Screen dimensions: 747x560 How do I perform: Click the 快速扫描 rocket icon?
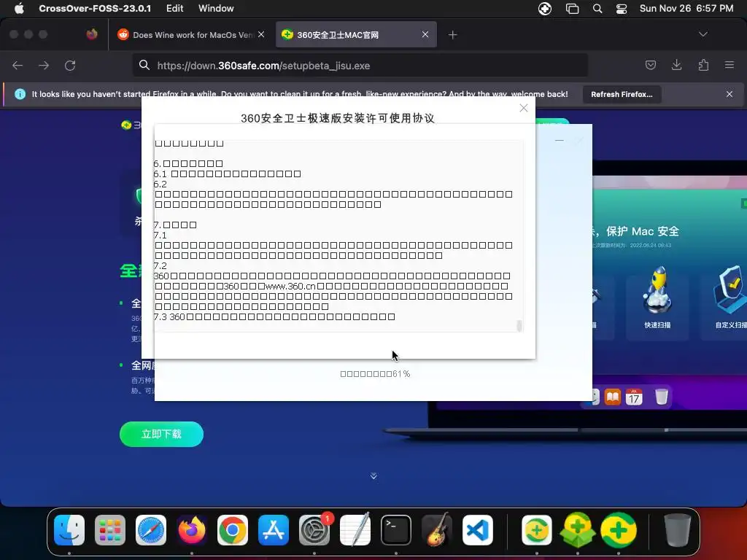(x=657, y=292)
